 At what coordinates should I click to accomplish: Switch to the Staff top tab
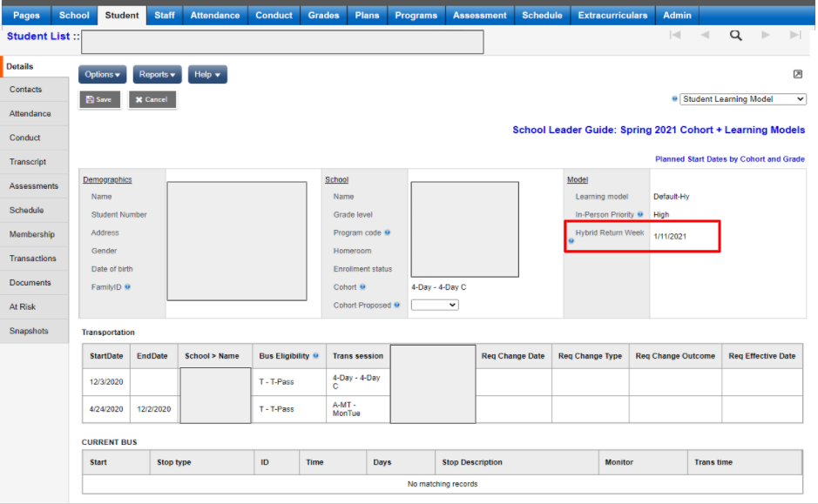point(165,15)
